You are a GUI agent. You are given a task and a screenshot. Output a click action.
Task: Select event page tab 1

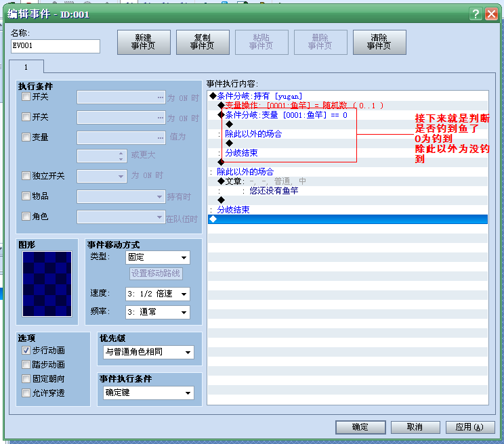pyautogui.click(x=26, y=67)
